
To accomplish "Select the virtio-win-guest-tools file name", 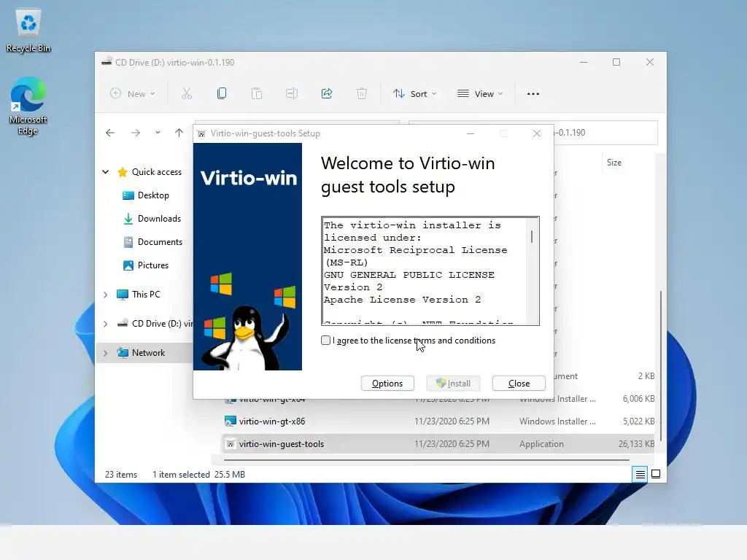I will pos(281,444).
